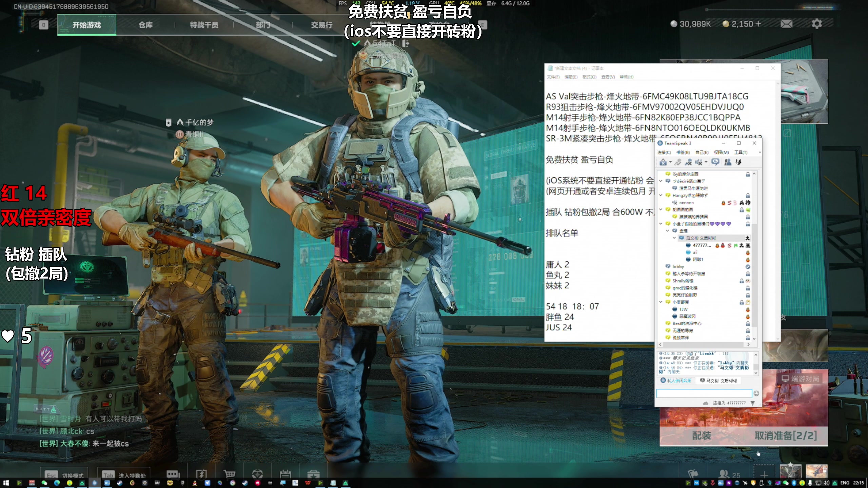Image resolution: width=868 pixels, height=488 pixels.
Task: Collapse the 小麦部屋 channel
Action: pyautogui.click(x=660, y=302)
